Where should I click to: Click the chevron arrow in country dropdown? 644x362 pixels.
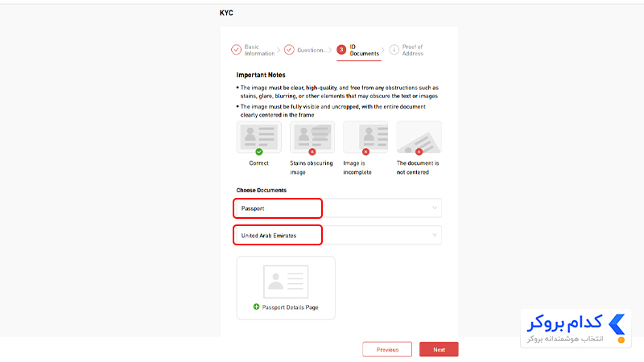[x=434, y=235]
